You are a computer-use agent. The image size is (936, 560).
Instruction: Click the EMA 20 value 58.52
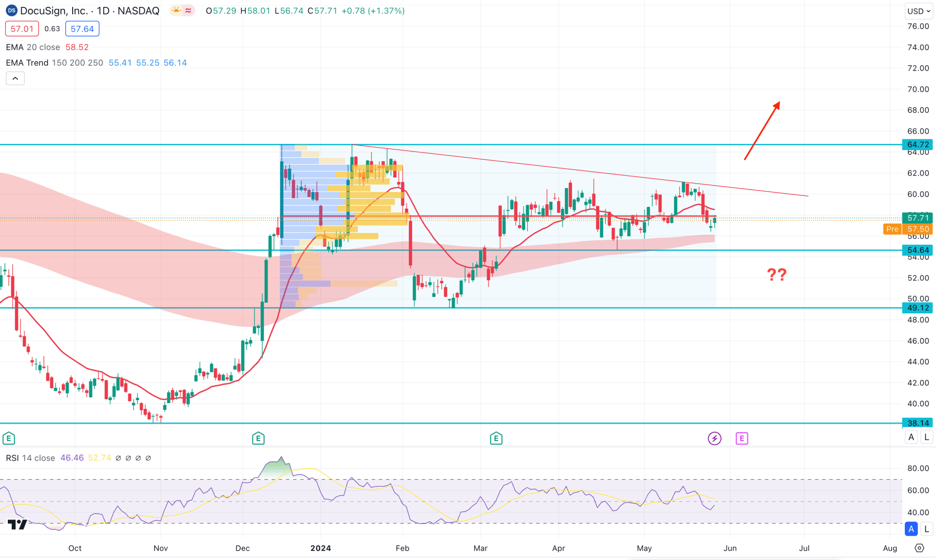point(77,47)
